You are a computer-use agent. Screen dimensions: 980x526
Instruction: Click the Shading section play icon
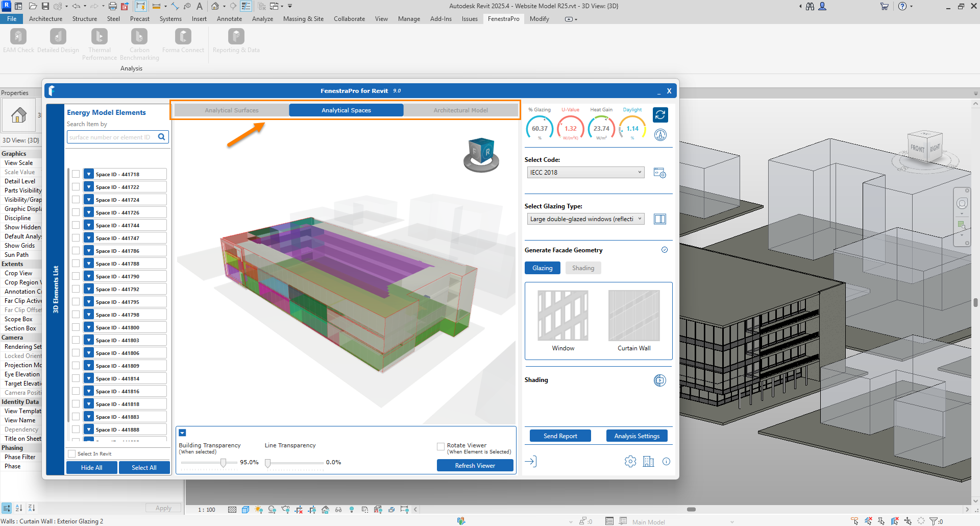(659, 380)
